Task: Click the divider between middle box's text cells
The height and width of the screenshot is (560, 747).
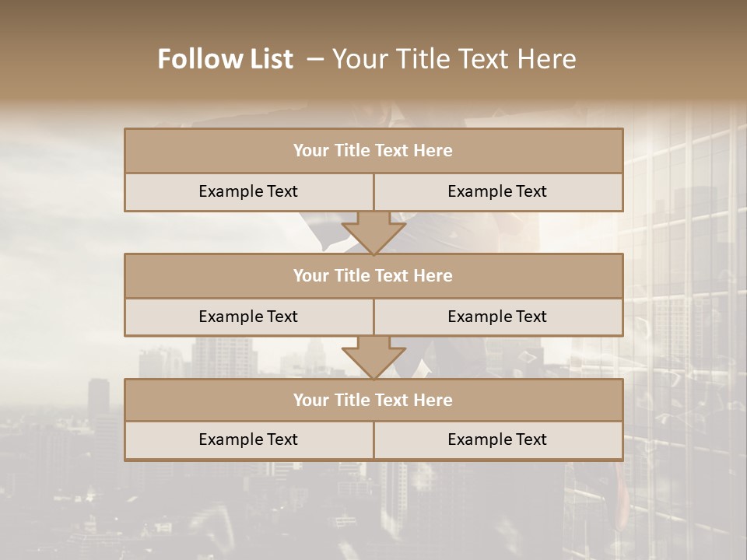Action: coord(373,317)
